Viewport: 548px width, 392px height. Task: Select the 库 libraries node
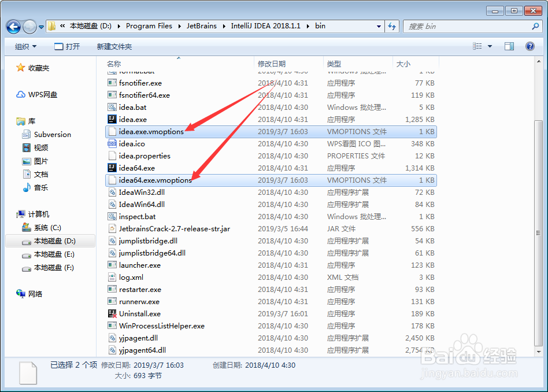pyautogui.click(x=26, y=121)
